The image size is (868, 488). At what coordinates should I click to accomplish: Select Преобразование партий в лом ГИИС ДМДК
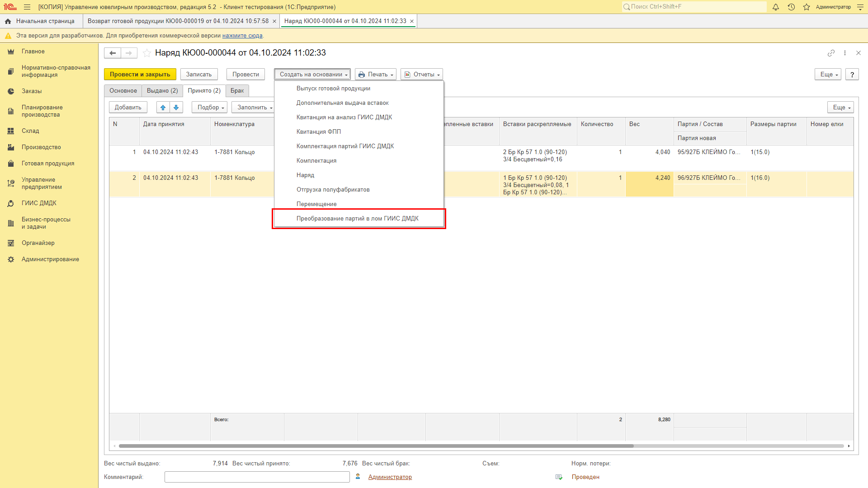coord(359,219)
